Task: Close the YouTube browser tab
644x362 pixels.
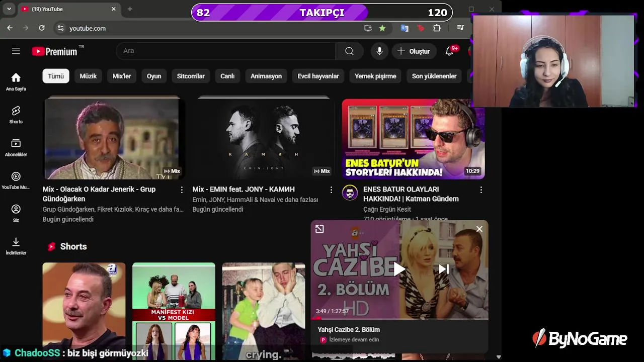Action: pyautogui.click(x=113, y=9)
